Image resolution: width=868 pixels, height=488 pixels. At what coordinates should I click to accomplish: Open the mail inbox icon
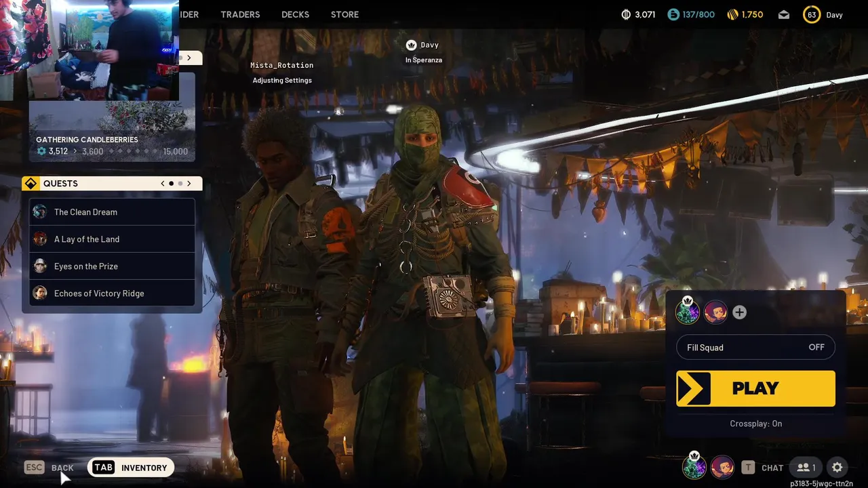point(784,14)
